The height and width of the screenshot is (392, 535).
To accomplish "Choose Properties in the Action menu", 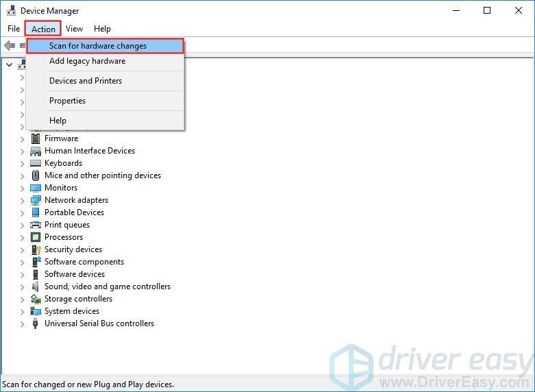I will tap(105, 101).
